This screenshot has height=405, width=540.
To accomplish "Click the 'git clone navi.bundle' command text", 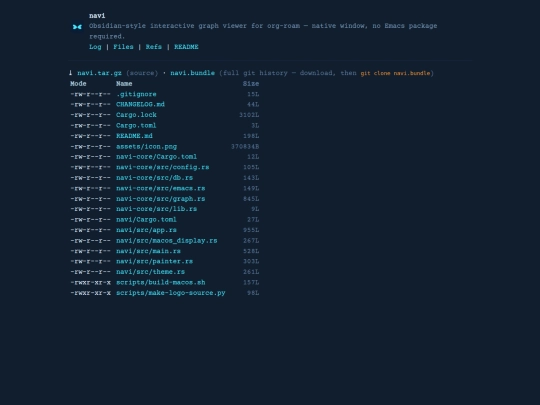I will pos(395,73).
